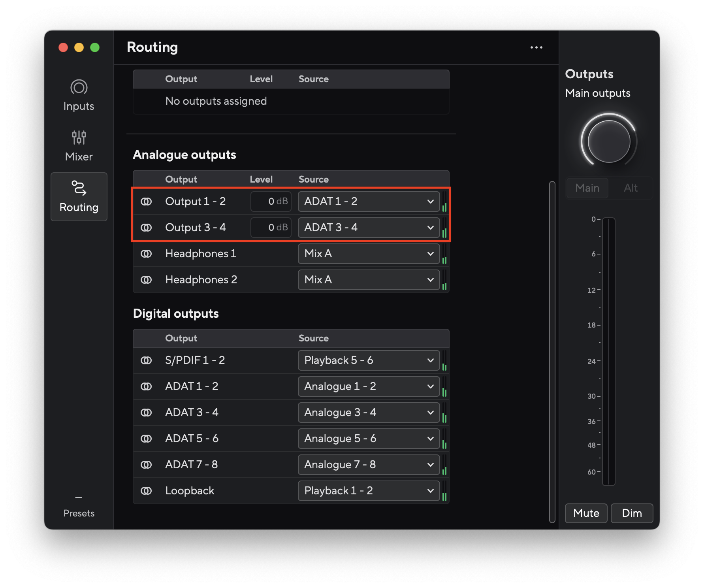Toggle stereo link for S/PDIF 1 - 2
Image resolution: width=704 pixels, height=588 pixels.
point(146,360)
